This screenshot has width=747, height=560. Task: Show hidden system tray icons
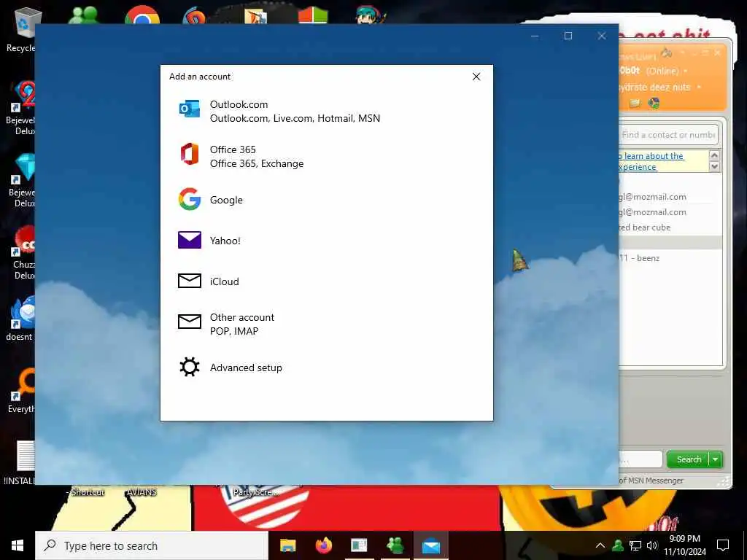(x=600, y=545)
